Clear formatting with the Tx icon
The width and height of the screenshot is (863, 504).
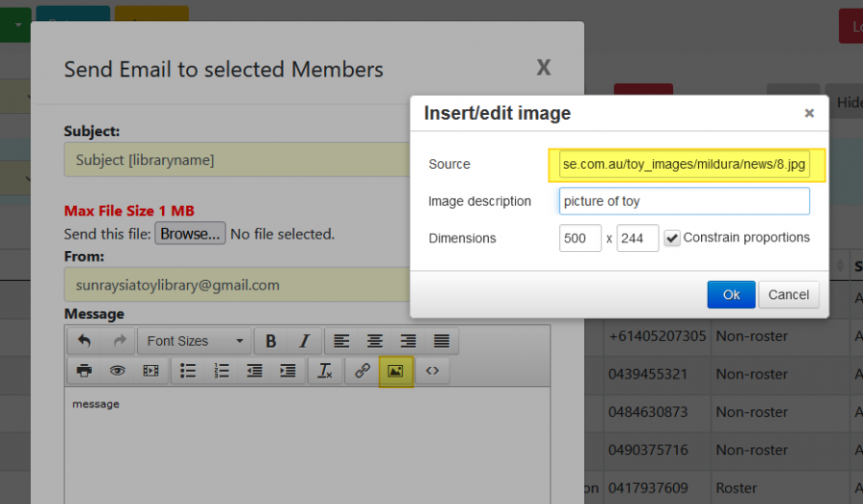325,371
